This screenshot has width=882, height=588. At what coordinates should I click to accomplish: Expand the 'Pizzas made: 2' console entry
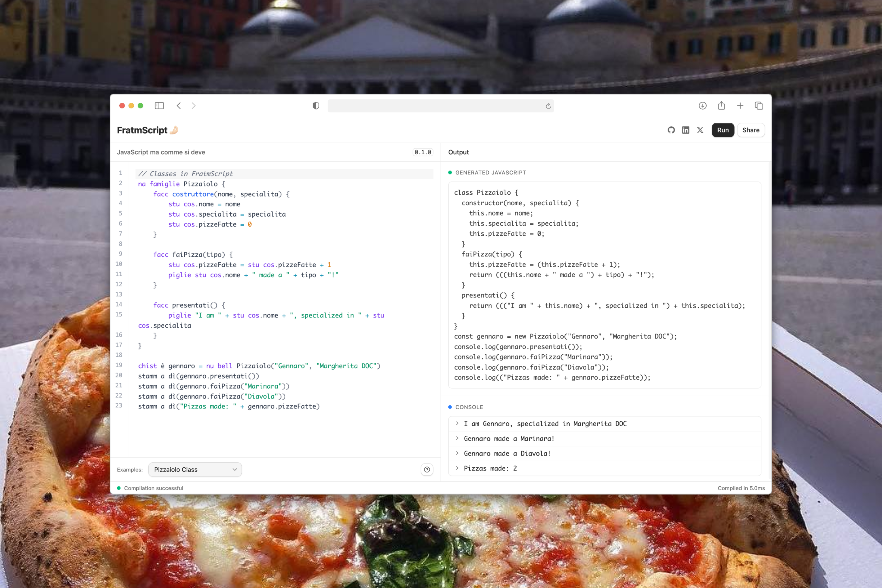point(457,468)
